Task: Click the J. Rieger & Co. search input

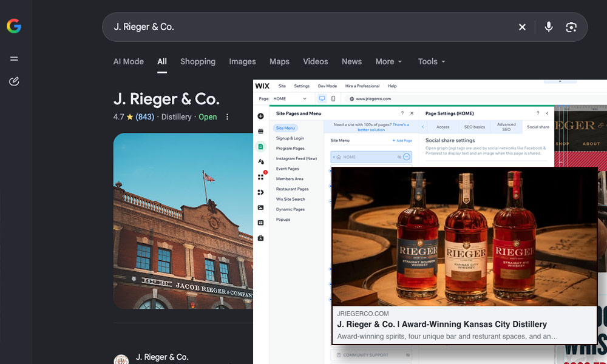Action: [x=310, y=27]
